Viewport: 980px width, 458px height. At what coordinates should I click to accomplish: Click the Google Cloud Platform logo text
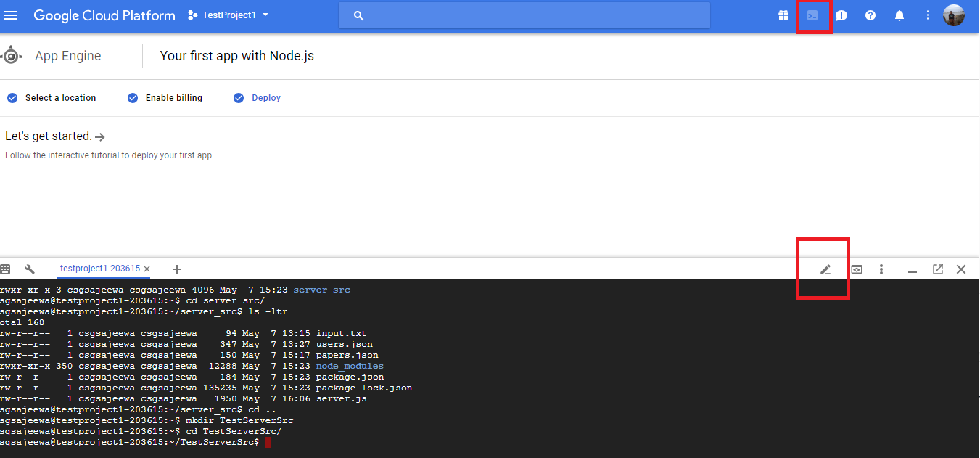coord(104,15)
